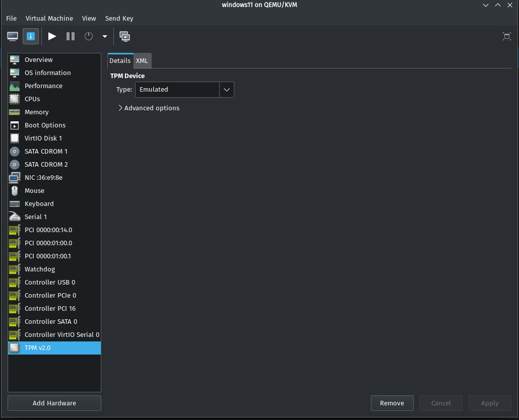Screen dimensions: 519x420
Task: Power on the virtual machine
Action: pos(52,36)
